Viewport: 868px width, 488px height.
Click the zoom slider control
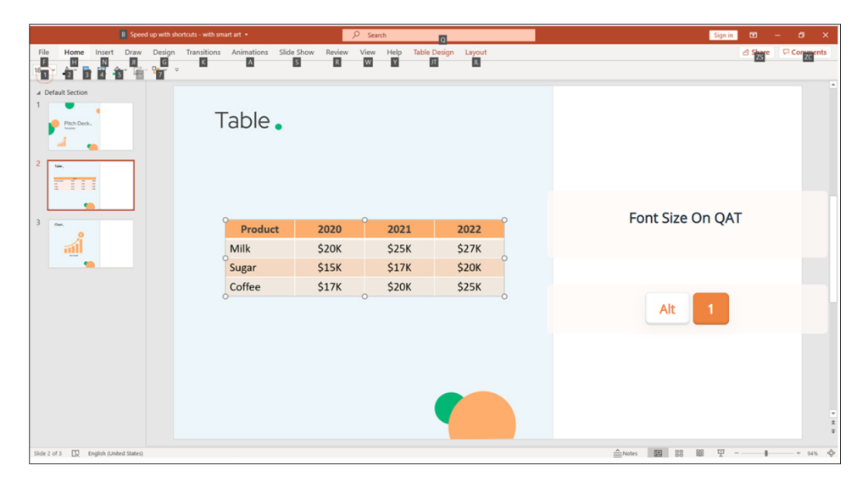pos(765,453)
